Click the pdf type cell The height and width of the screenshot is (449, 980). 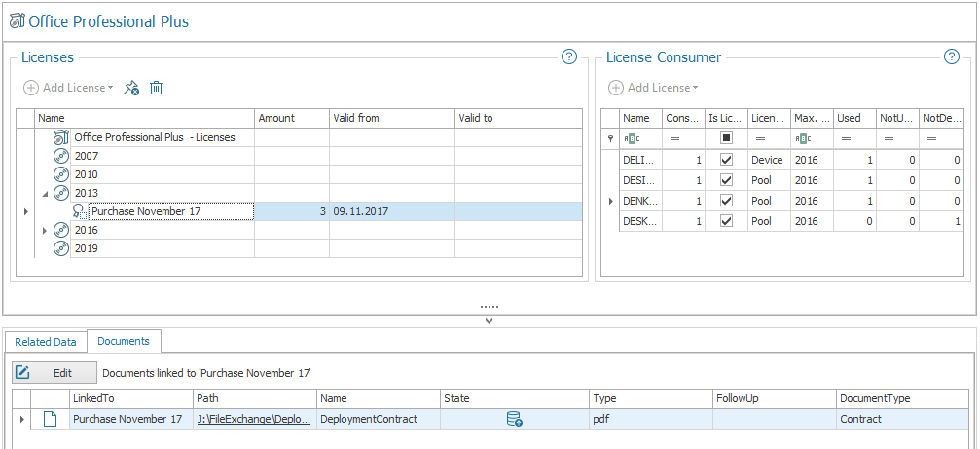651,419
